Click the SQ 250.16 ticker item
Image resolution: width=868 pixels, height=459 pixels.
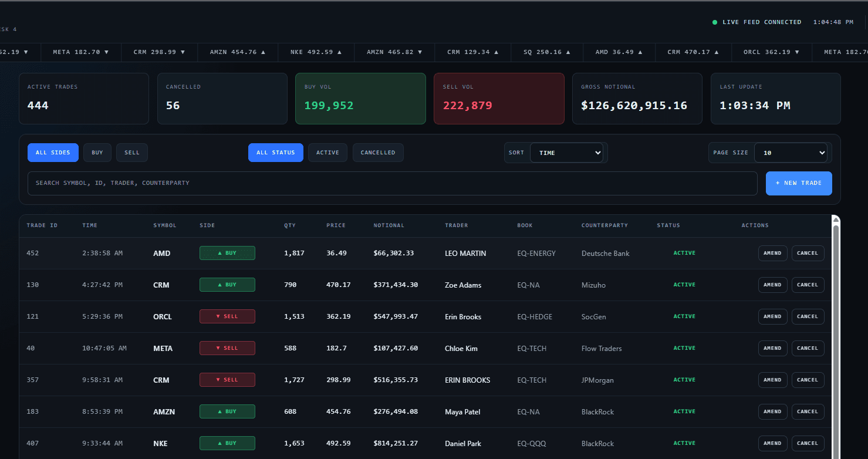coord(547,52)
